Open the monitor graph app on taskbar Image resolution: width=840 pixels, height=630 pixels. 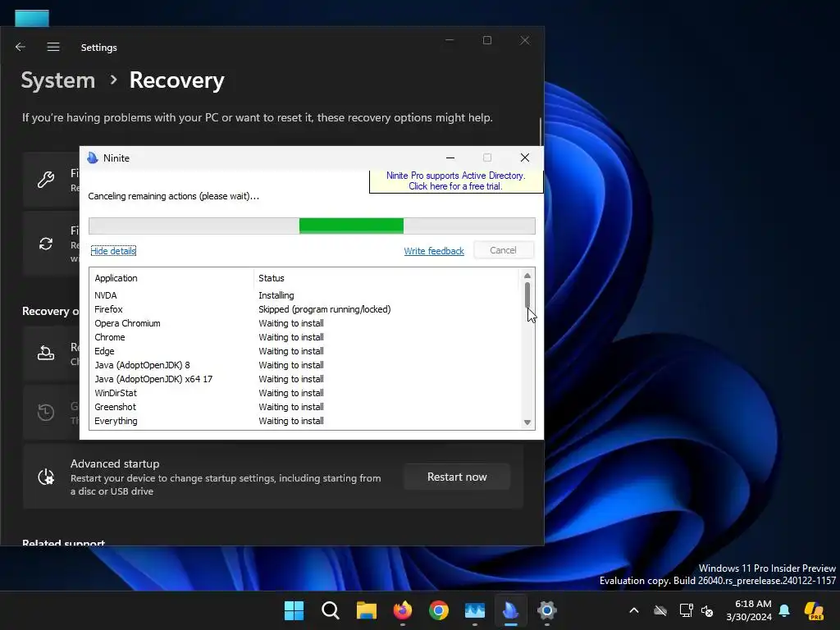tap(475, 610)
